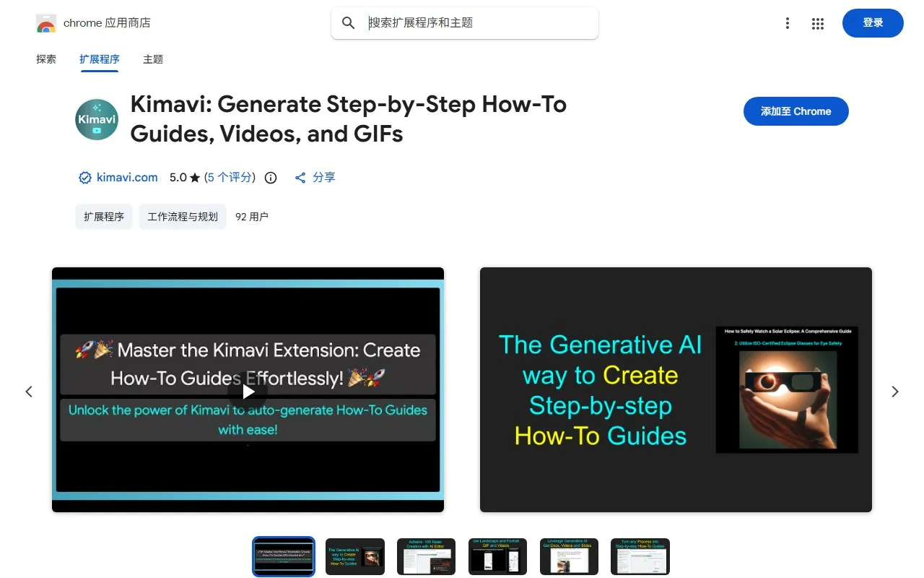
Task: Click the verified publisher badge icon
Action: tap(84, 177)
